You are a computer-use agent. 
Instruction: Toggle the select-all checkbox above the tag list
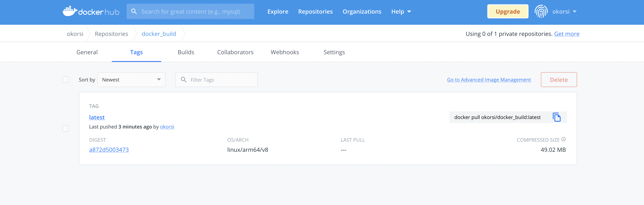[x=65, y=80]
